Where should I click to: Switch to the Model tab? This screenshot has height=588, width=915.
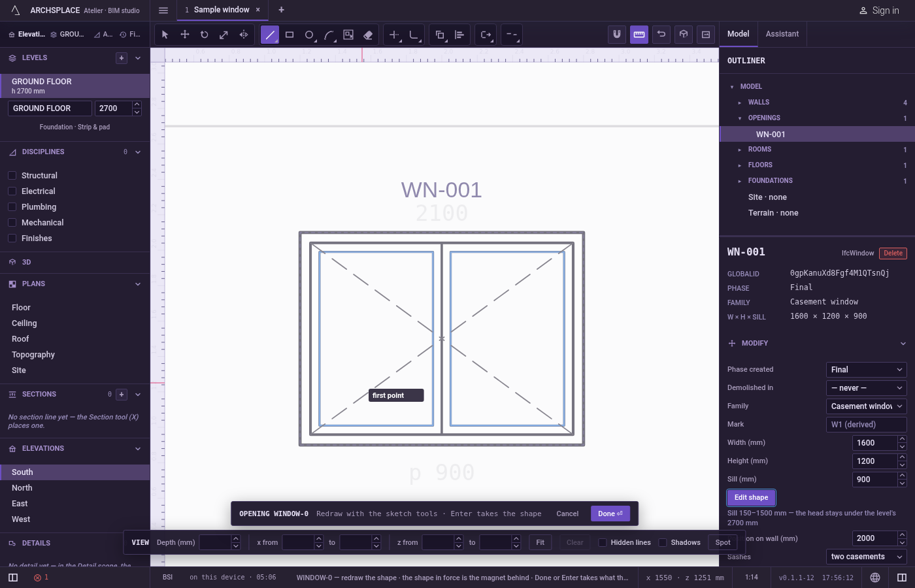tap(739, 34)
